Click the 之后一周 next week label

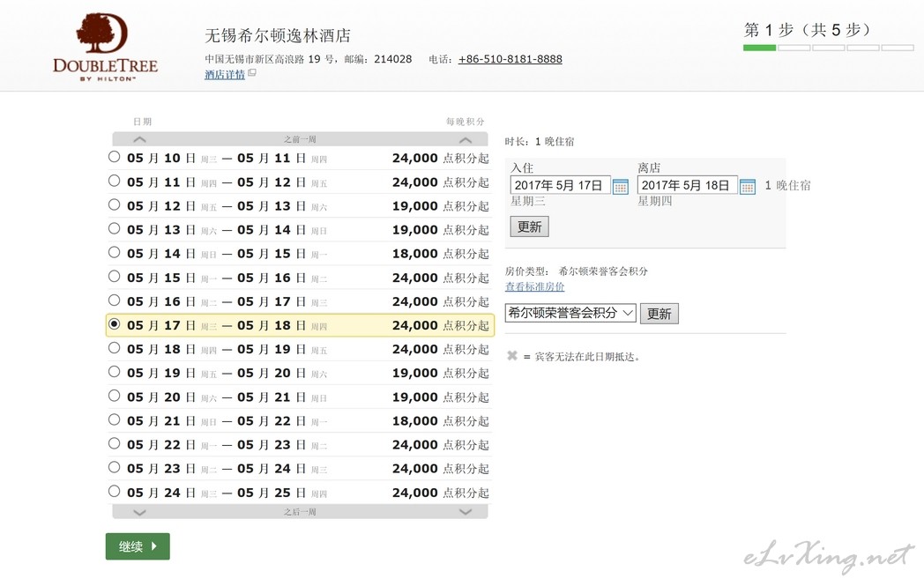300,512
